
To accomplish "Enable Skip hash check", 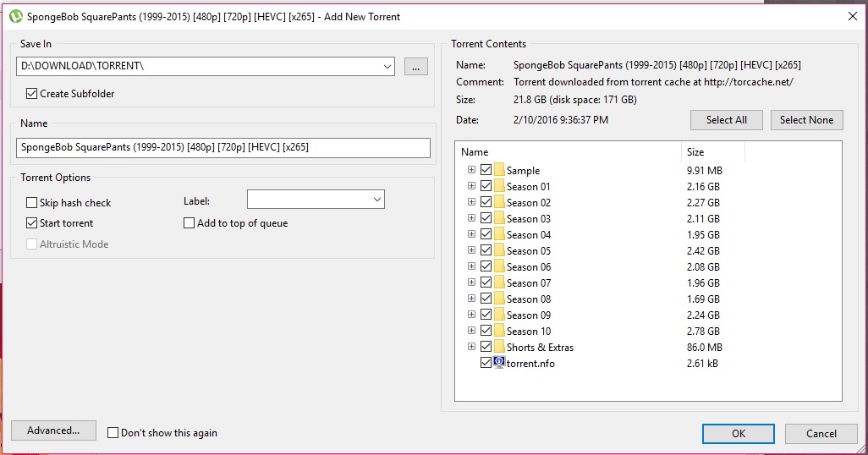I will click(31, 203).
